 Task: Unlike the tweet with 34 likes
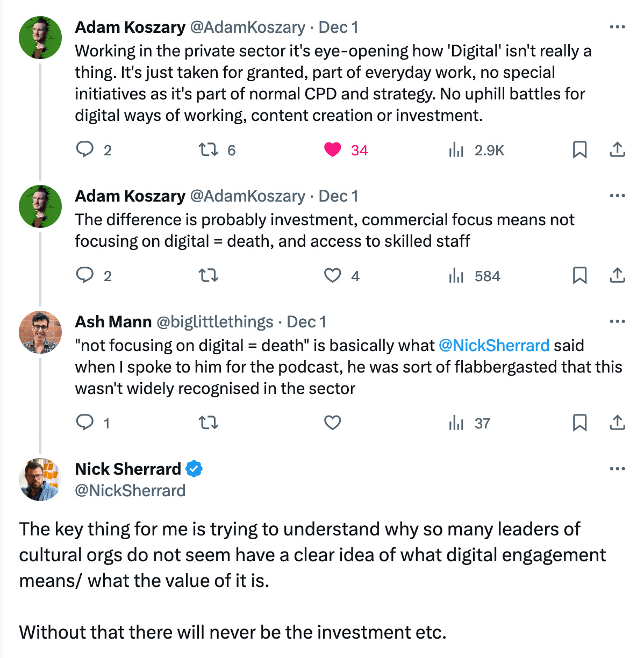point(333,149)
